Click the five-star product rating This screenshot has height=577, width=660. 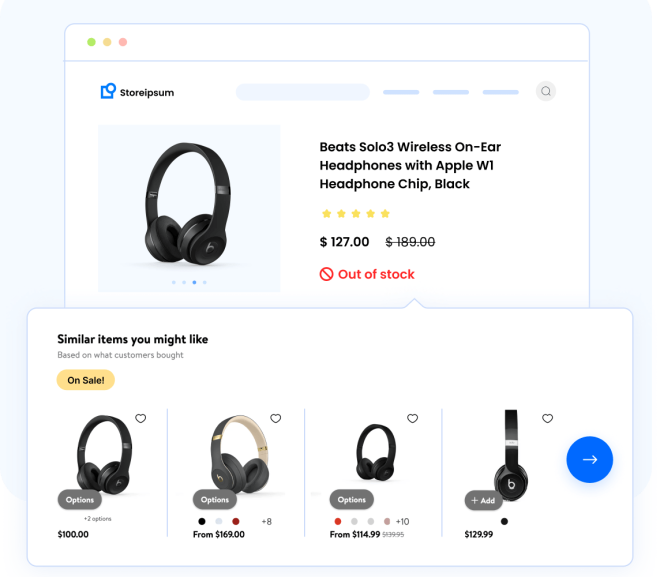[x=356, y=214]
